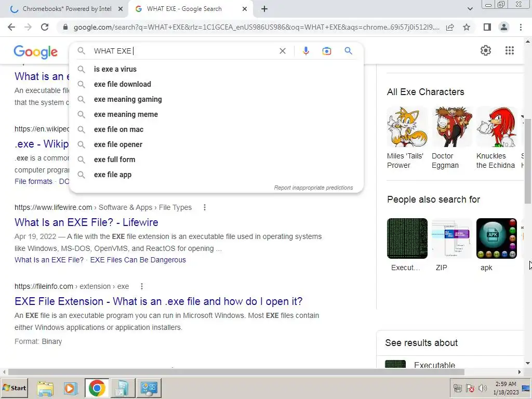Open the ZIP related search thumbnail
The width and height of the screenshot is (532, 399).
point(452,238)
